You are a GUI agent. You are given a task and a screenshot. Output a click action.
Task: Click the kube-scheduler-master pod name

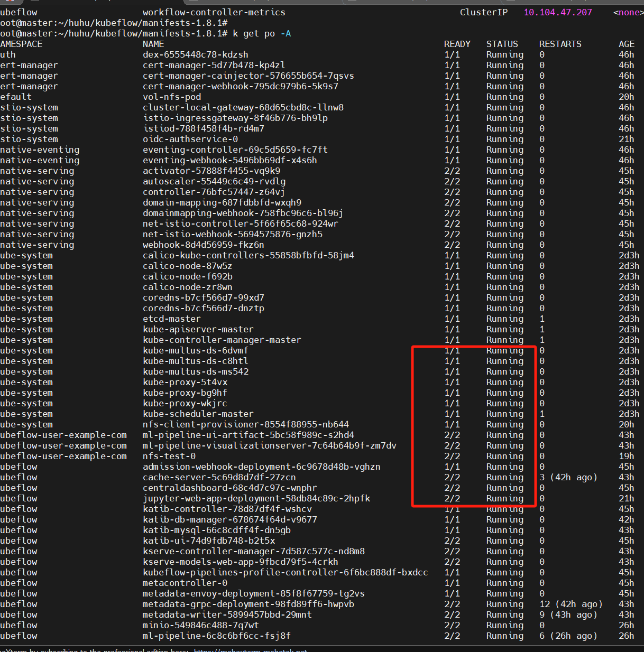pyautogui.click(x=198, y=414)
